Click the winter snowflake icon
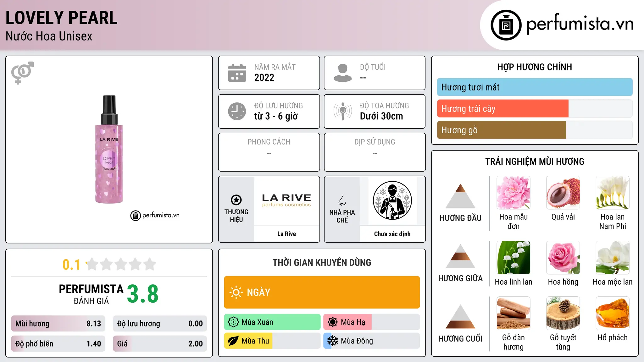 point(333,341)
